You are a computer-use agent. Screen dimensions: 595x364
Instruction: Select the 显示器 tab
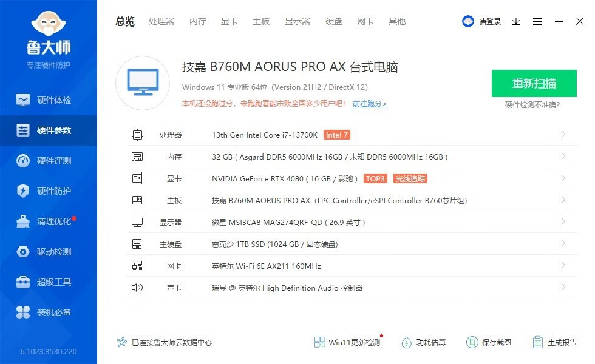297,22
